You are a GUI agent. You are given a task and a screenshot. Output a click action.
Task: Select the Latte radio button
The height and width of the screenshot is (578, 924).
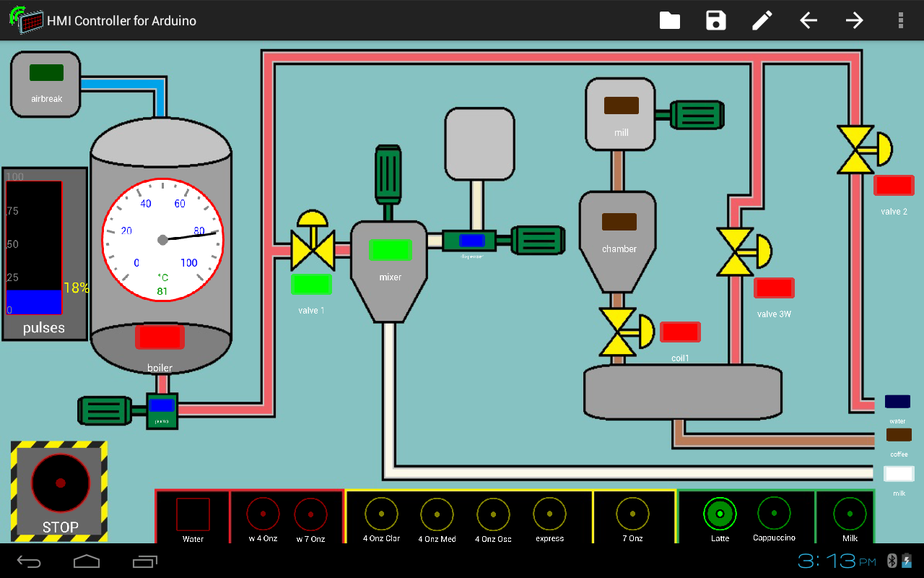click(x=720, y=514)
